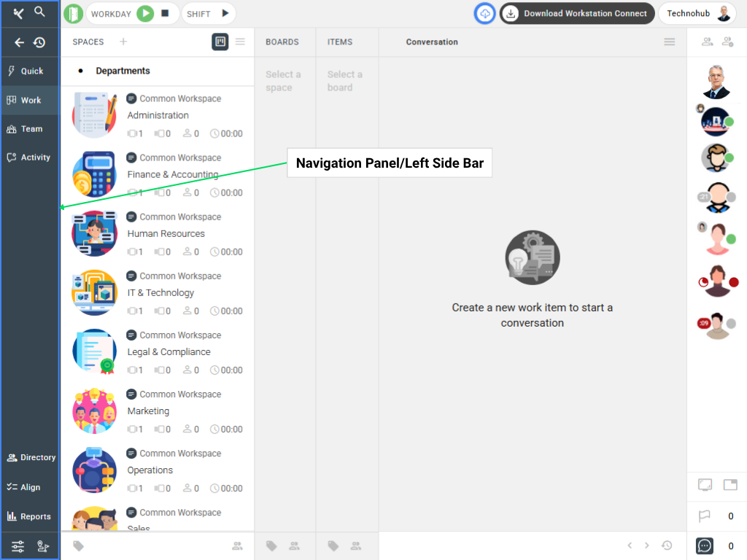Toggle board view in Spaces header
The height and width of the screenshot is (560, 747).
220,42
